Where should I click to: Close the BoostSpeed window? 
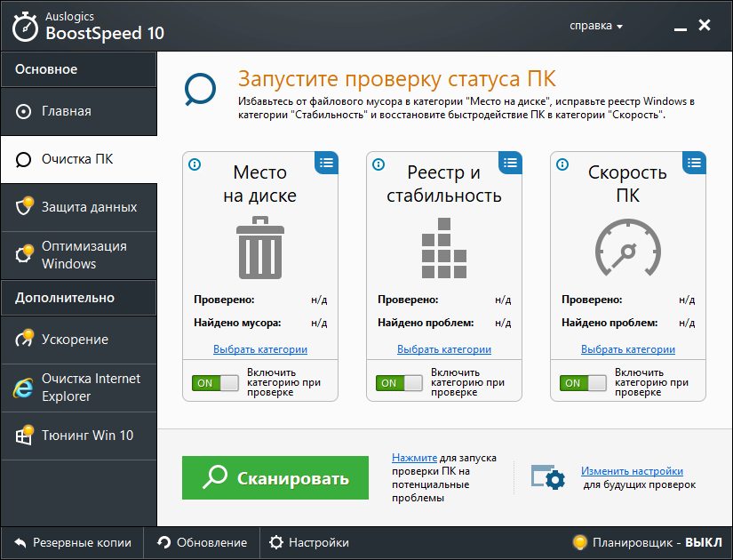(705, 25)
